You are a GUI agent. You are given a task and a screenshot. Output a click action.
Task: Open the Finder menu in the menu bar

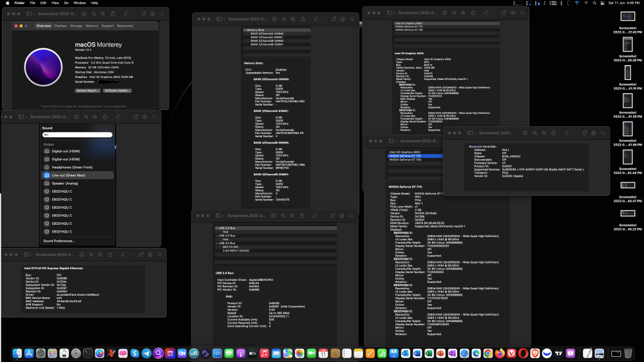(19, 3)
